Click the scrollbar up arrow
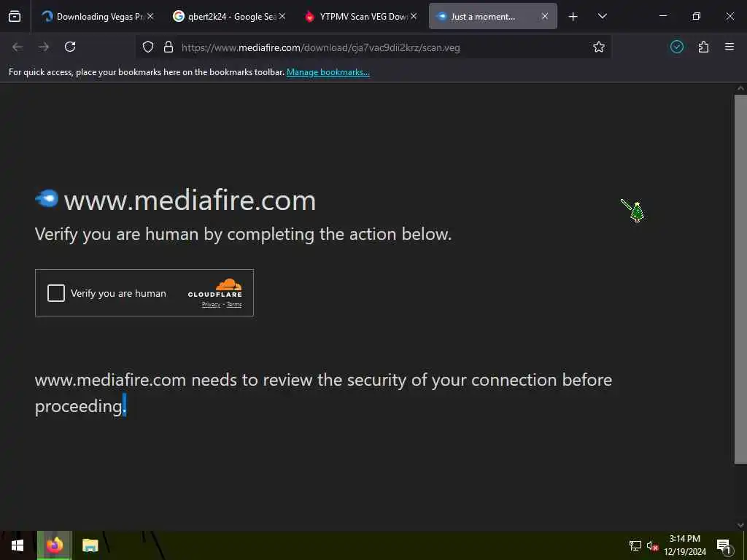Image resolution: width=747 pixels, height=560 pixels. pyautogui.click(x=740, y=88)
